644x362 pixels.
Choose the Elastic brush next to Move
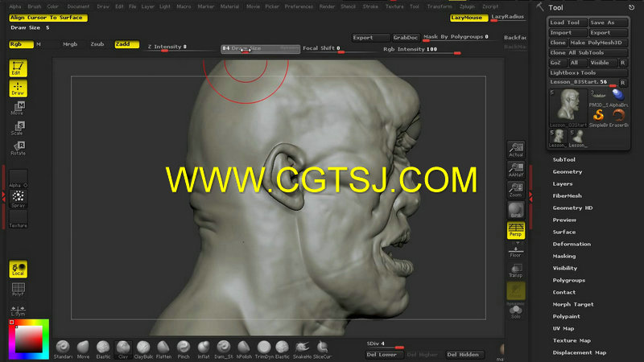click(x=103, y=350)
